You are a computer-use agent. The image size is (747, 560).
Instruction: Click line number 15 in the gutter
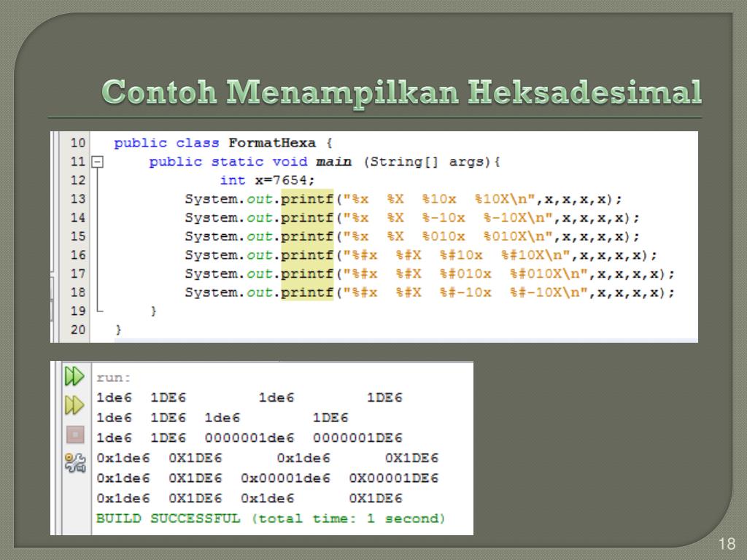(77, 236)
